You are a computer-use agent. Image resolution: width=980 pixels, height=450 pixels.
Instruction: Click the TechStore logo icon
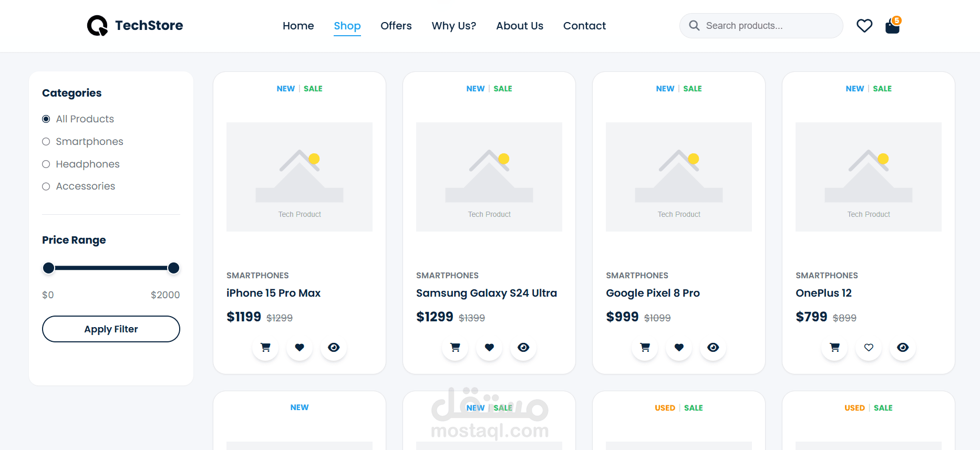(97, 25)
